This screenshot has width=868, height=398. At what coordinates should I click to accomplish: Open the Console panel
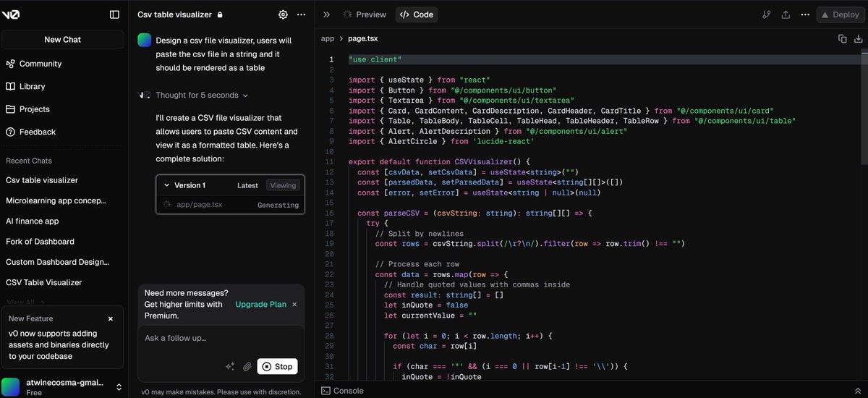(x=343, y=391)
